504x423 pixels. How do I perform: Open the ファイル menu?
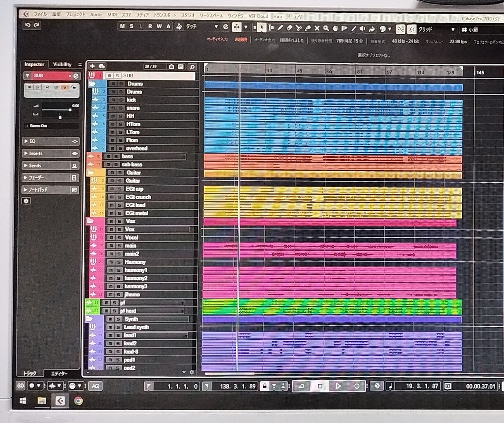tap(40, 14)
